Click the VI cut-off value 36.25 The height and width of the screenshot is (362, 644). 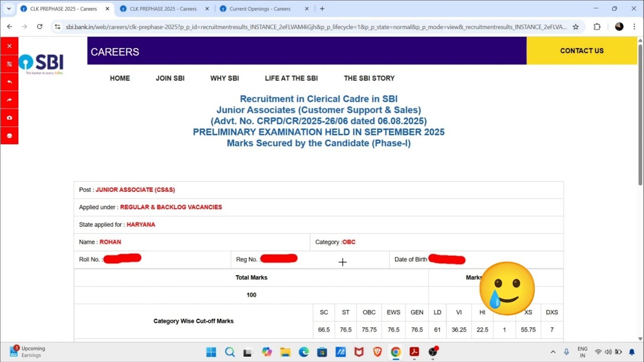[459, 330]
